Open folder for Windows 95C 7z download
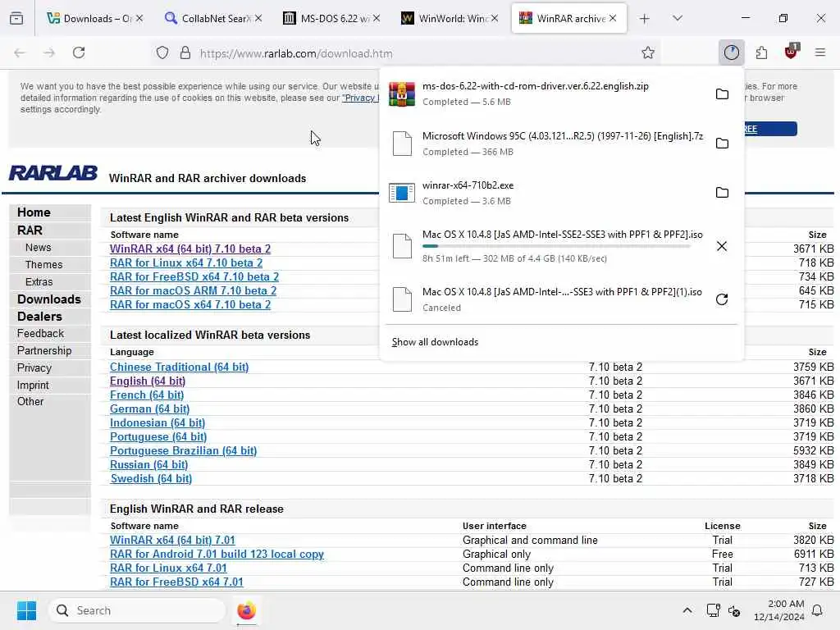The height and width of the screenshot is (630, 840). [x=722, y=143]
